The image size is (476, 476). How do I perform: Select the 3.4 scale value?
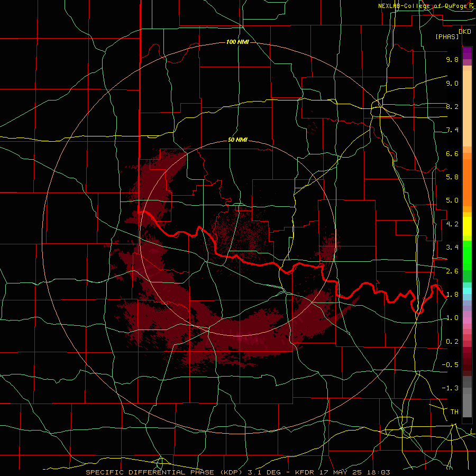[452, 248]
